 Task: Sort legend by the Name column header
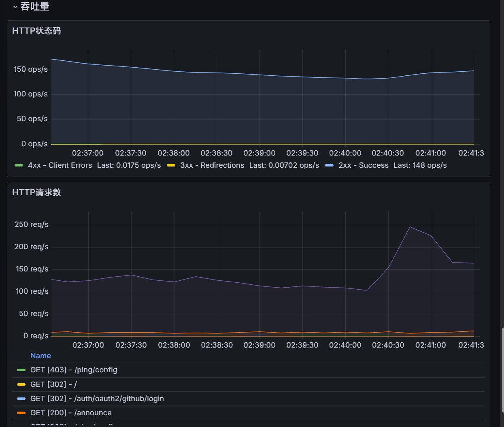point(40,356)
